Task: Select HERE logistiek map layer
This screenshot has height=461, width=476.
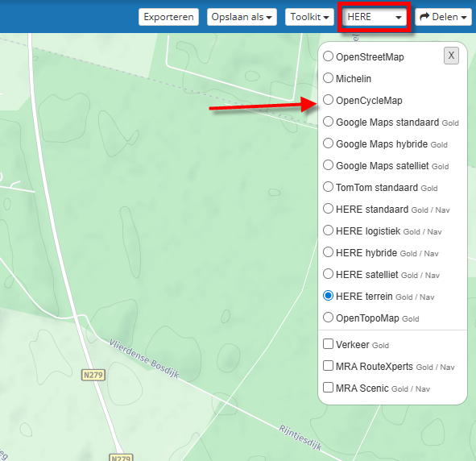Action: tap(328, 230)
